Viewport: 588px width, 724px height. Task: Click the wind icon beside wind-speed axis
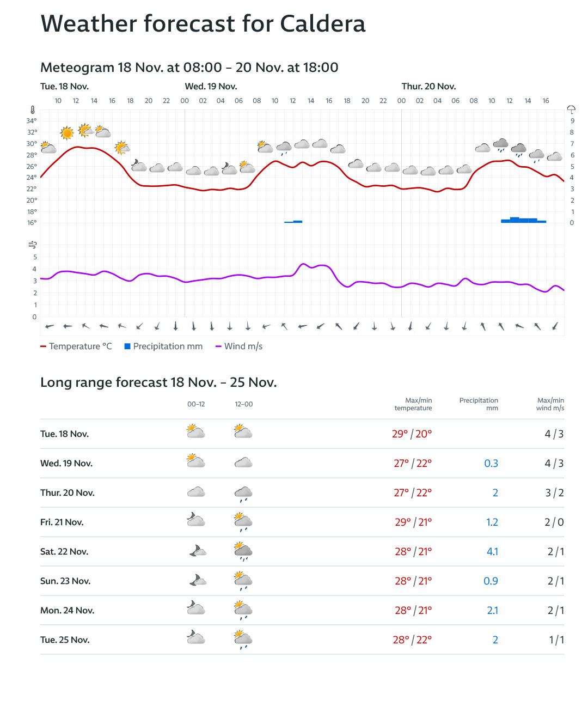pos(33,245)
